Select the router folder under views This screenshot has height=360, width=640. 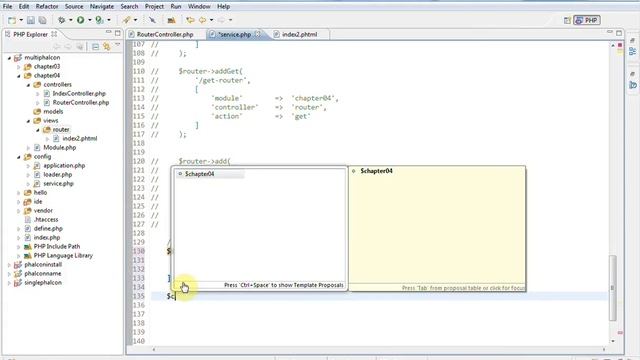tap(60, 129)
